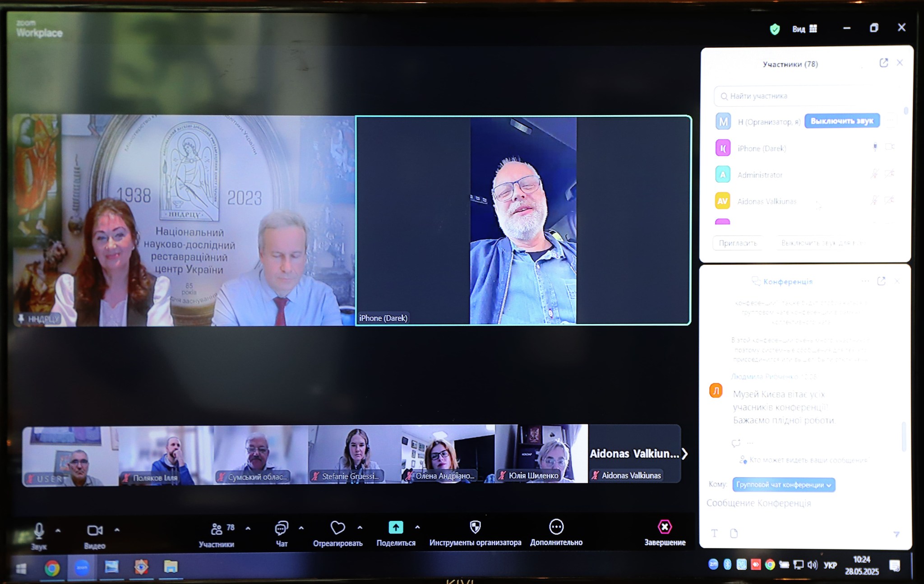Screen dimensions: 924x584
Task: Click the Завершение end meeting button
Action: click(665, 533)
